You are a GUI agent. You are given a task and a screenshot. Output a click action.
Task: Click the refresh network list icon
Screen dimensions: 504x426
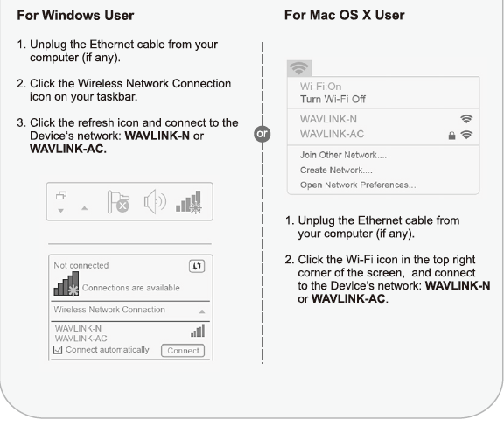[x=197, y=266]
